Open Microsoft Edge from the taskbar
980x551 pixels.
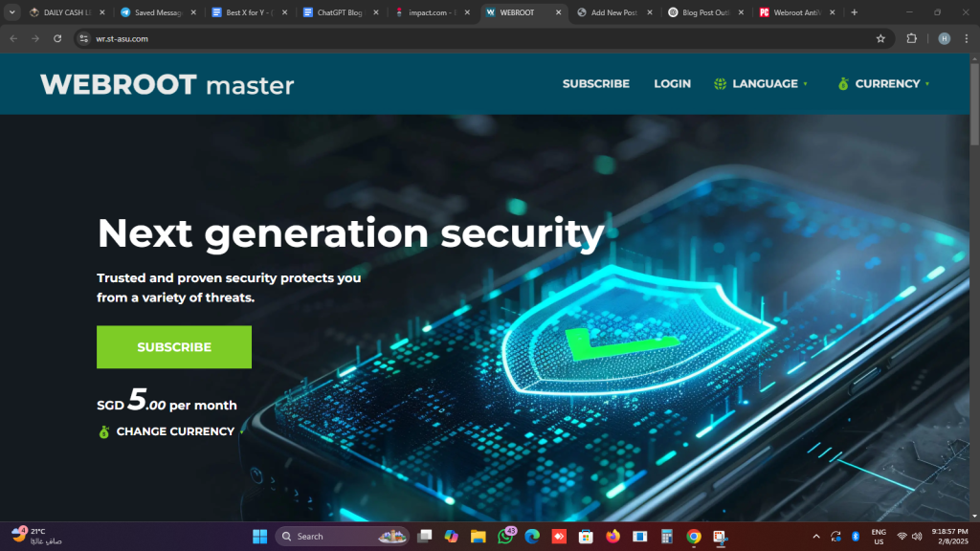[532, 536]
